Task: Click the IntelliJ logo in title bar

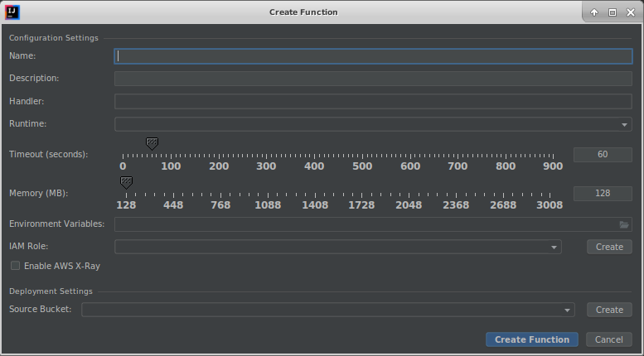Action: (13, 12)
